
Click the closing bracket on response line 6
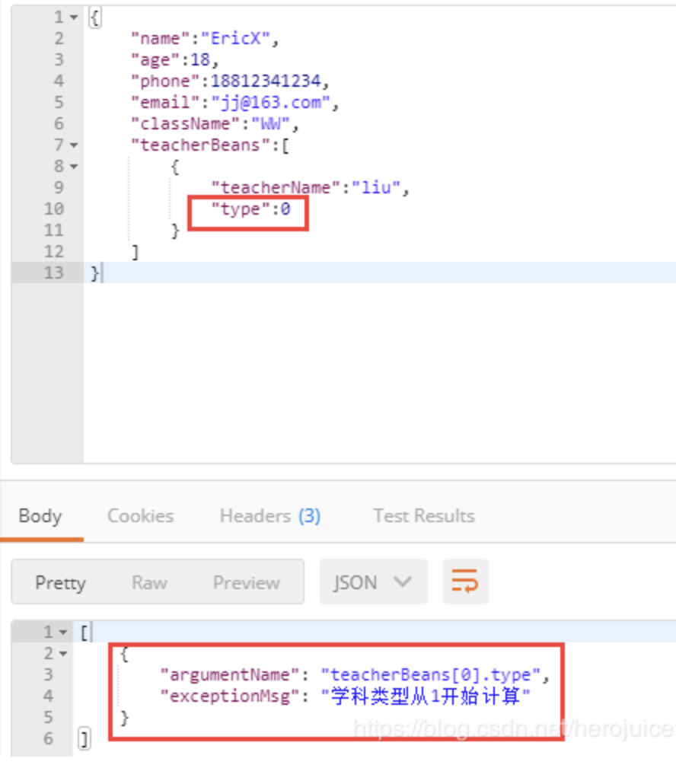(x=84, y=739)
